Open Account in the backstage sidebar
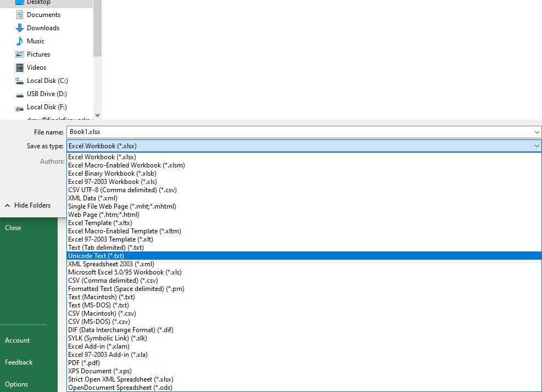The width and height of the screenshot is (542, 392). [17, 340]
